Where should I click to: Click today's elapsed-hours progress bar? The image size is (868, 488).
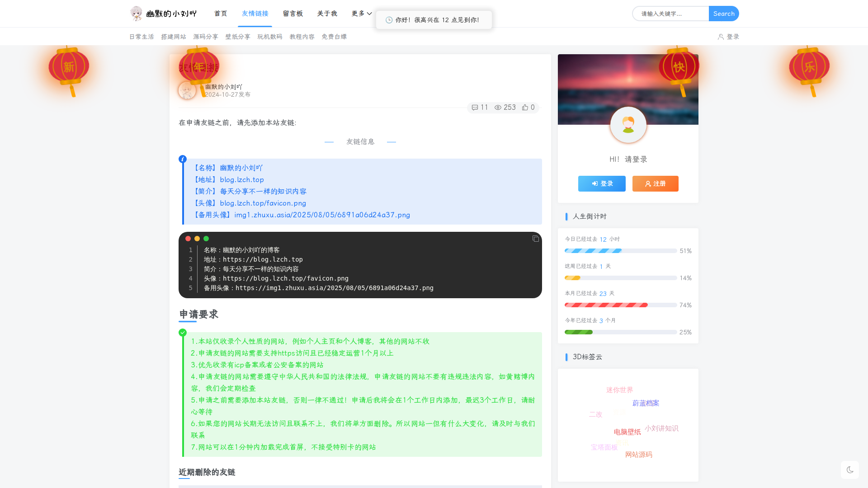pyautogui.click(x=620, y=251)
